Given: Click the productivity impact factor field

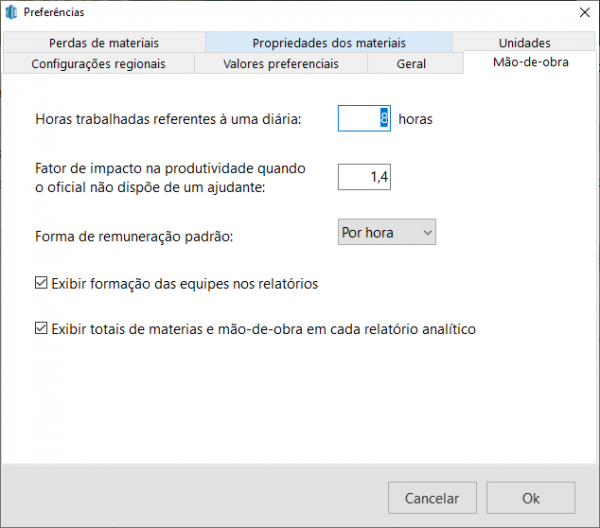Looking at the screenshot, I should click(x=364, y=177).
